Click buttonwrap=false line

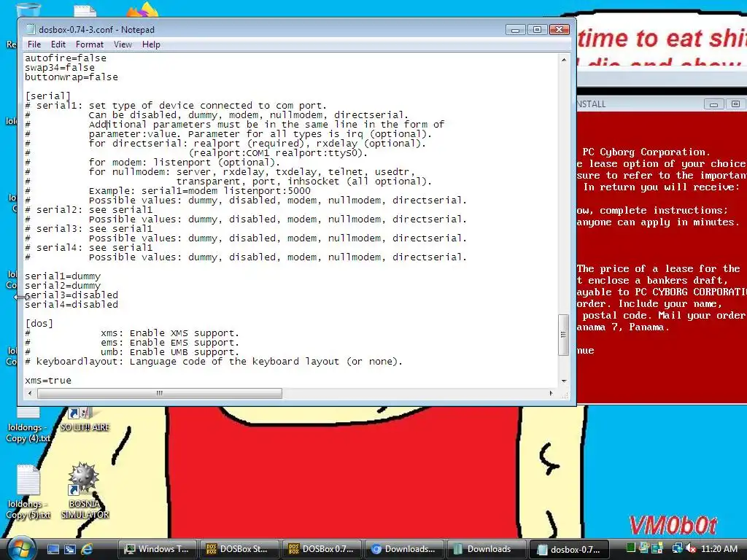point(71,77)
